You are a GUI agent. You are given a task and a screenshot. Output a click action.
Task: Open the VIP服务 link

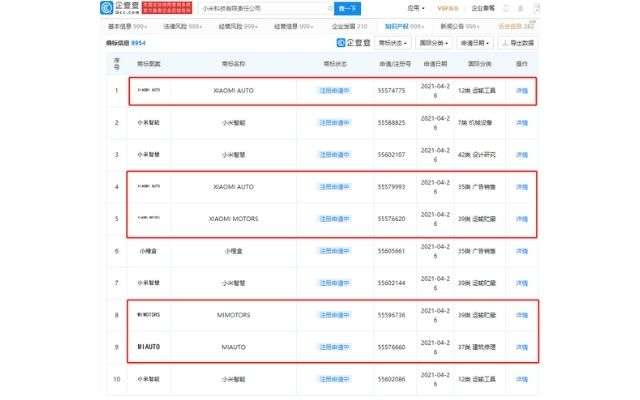[x=448, y=8]
